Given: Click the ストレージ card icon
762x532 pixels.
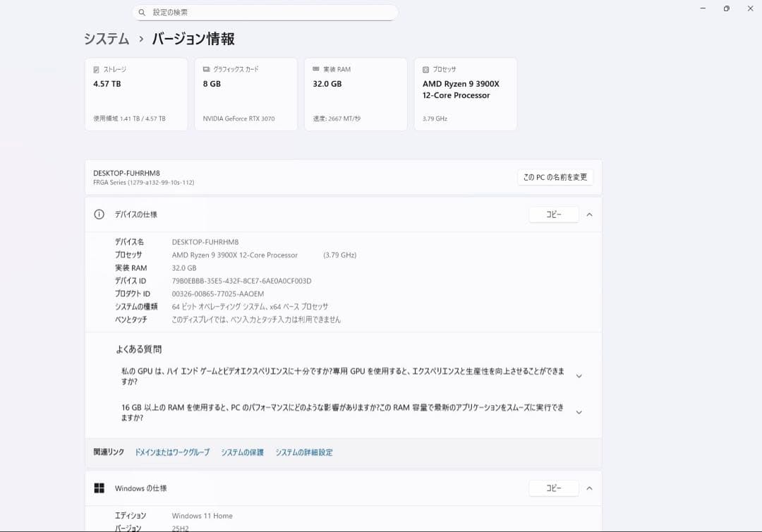Looking at the screenshot, I should pyautogui.click(x=97, y=68).
